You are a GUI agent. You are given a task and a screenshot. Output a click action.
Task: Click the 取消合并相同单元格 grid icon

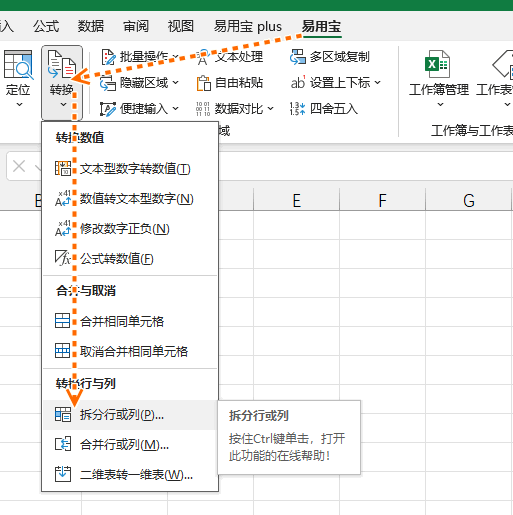point(63,351)
